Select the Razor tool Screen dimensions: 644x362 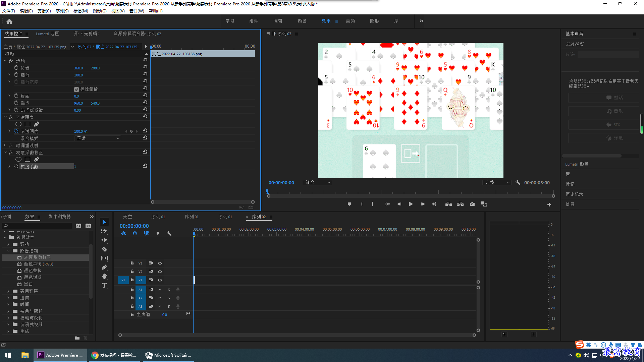104,249
